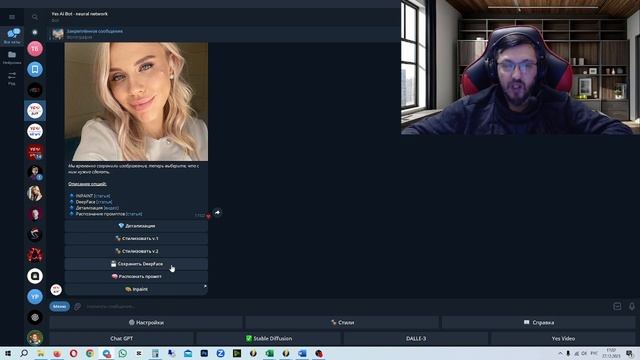This screenshot has height=360, width=640.
Task: Select the 'DALLE-3' keyboard button
Action: 416,338
